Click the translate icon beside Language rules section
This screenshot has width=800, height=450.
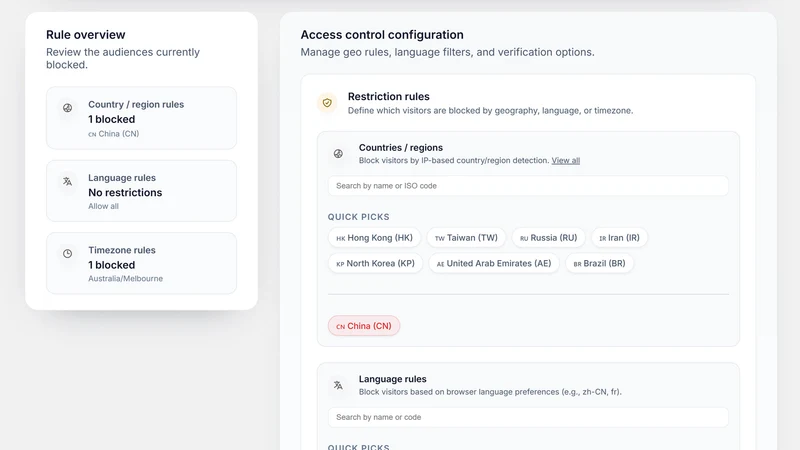(x=338, y=385)
